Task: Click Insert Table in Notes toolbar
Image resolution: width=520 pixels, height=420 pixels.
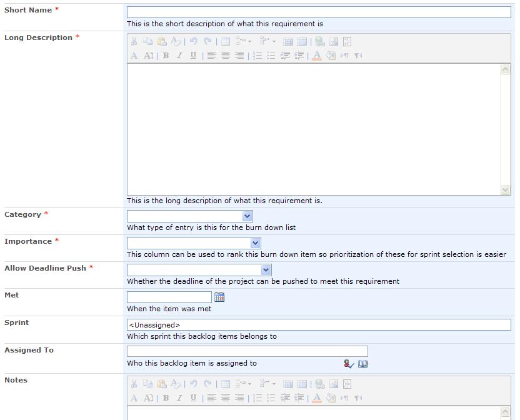Action: (x=226, y=384)
